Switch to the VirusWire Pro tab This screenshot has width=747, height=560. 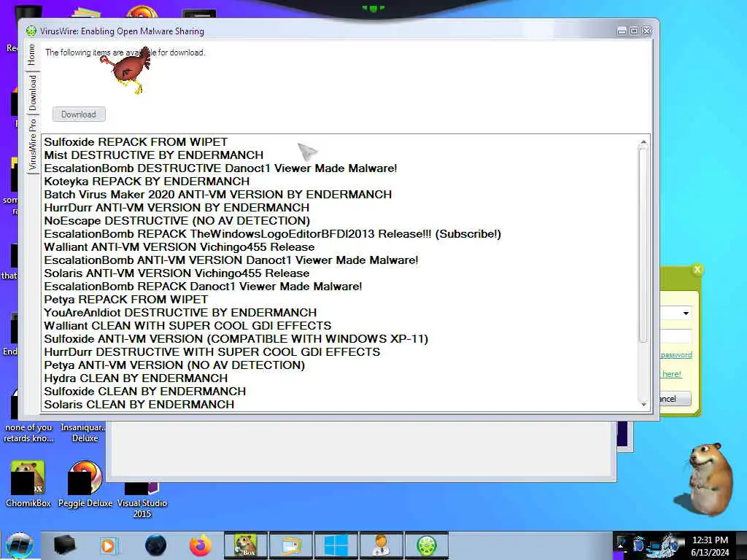(x=32, y=145)
